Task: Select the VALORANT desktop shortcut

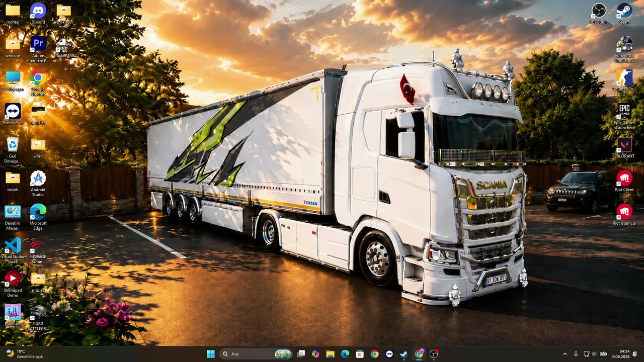Action: click(624, 148)
